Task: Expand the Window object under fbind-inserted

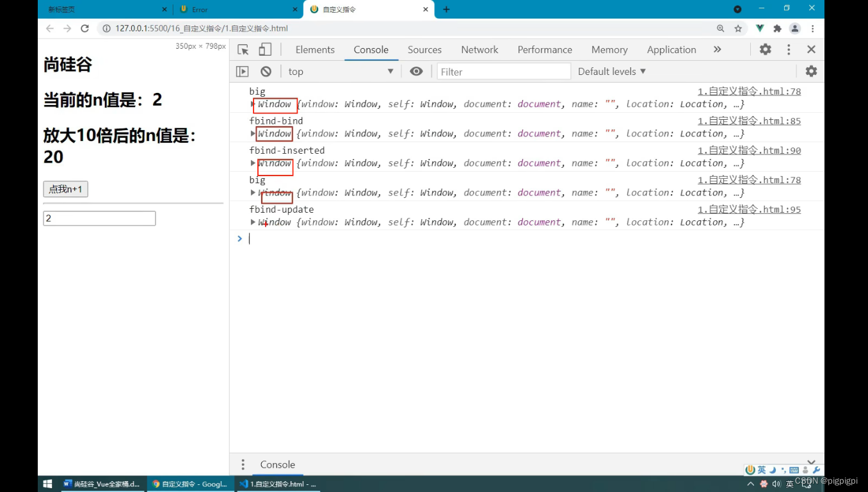Action: [x=253, y=163]
